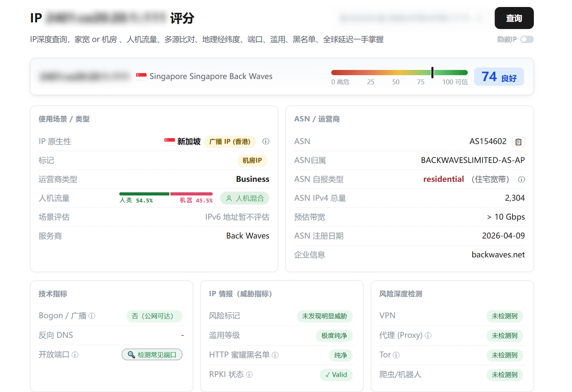Click the 否 (公网可达) Bogon badge
Image resolution: width=572 pixels, height=392 pixels.
pos(154,316)
